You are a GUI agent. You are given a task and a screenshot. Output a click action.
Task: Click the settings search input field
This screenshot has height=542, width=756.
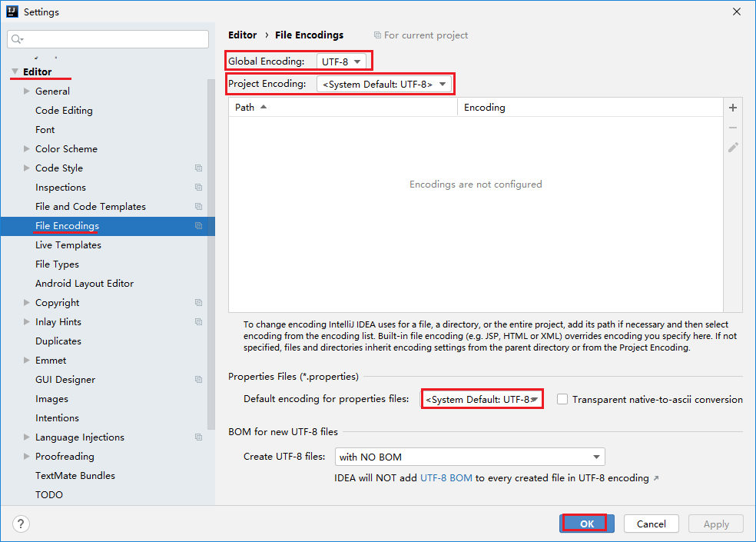point(108,39)
